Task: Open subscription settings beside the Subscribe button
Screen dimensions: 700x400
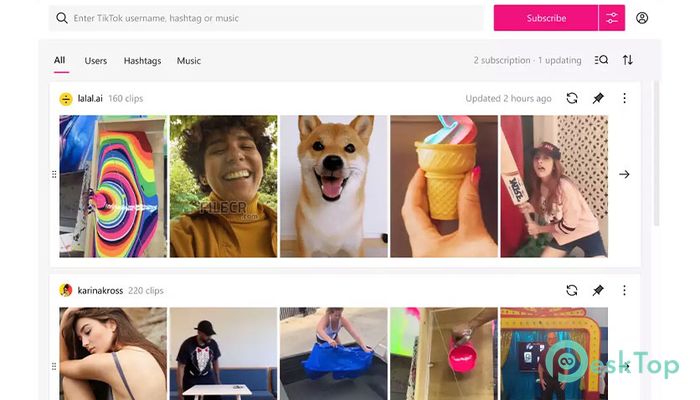Action: 612,18
